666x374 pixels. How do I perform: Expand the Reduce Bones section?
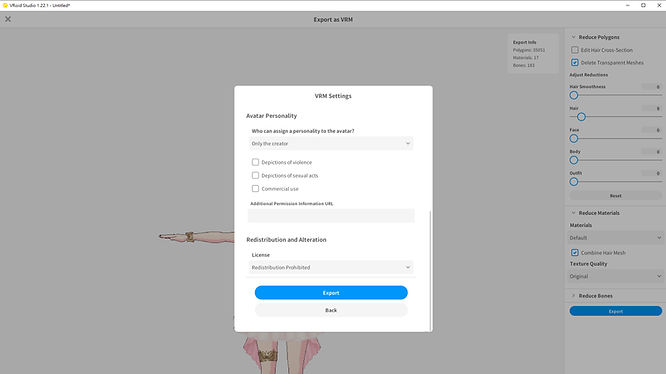573,295
